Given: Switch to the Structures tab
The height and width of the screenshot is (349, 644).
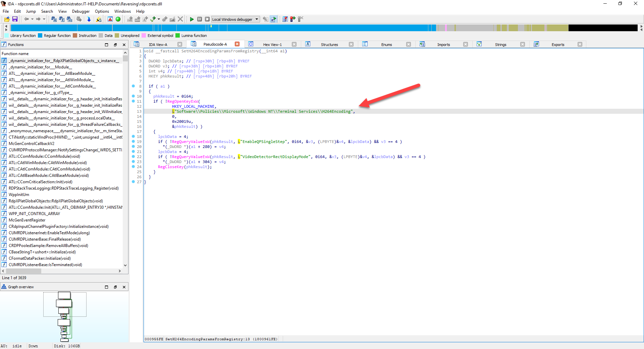Looking at the screenshot, I should click(x=329, y=44).
